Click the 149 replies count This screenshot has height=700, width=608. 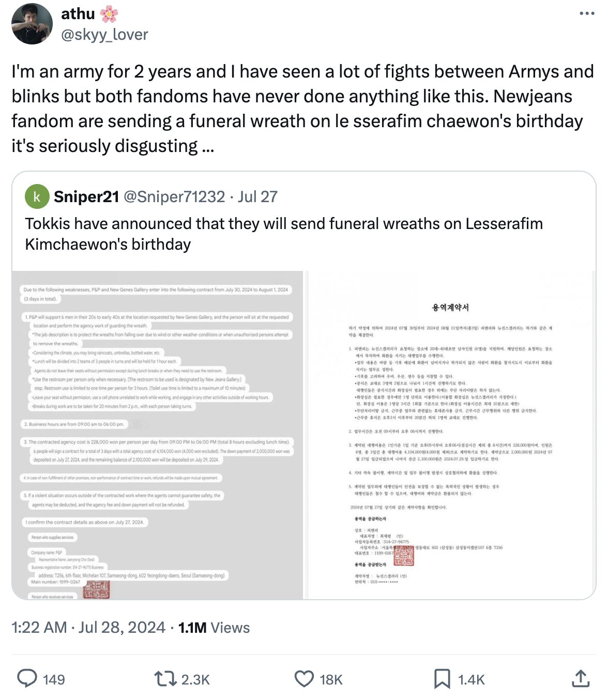(54, 679)
